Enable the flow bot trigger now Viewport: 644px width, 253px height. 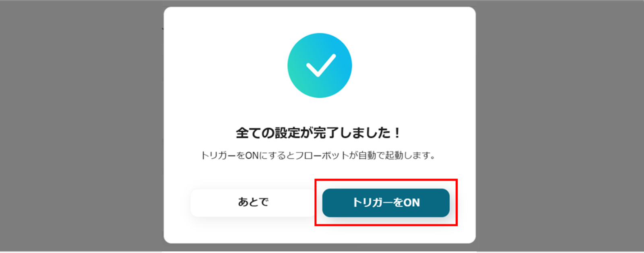386,203
